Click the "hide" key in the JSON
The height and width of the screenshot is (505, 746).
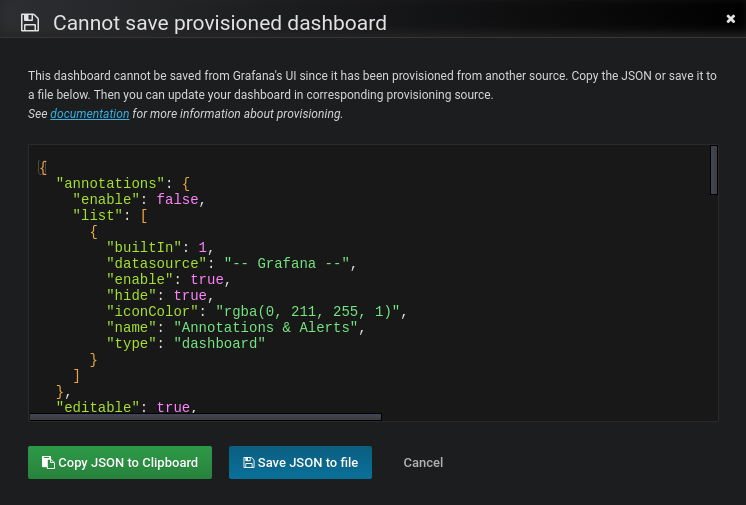pyautogui.click(x=131, y=296)
